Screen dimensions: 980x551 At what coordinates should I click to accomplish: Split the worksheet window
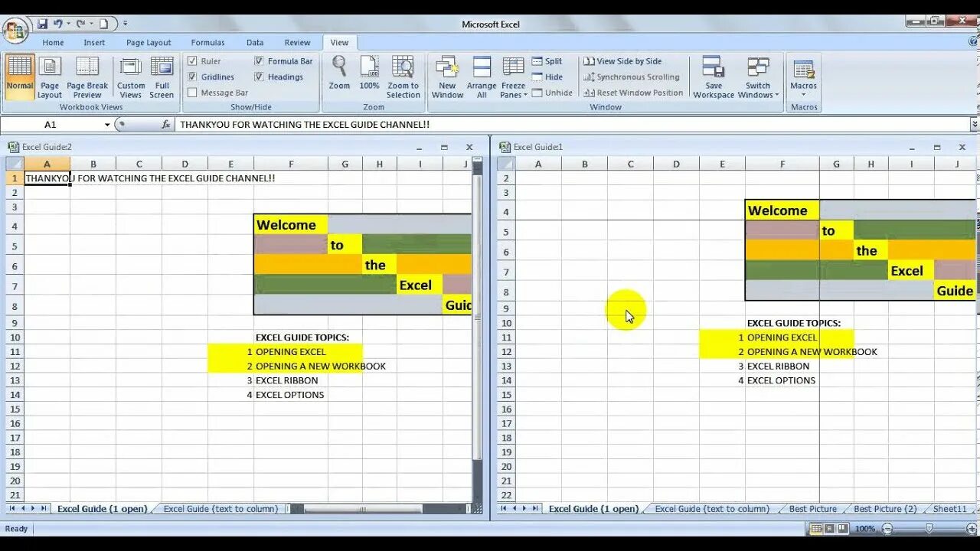(547, 61)
